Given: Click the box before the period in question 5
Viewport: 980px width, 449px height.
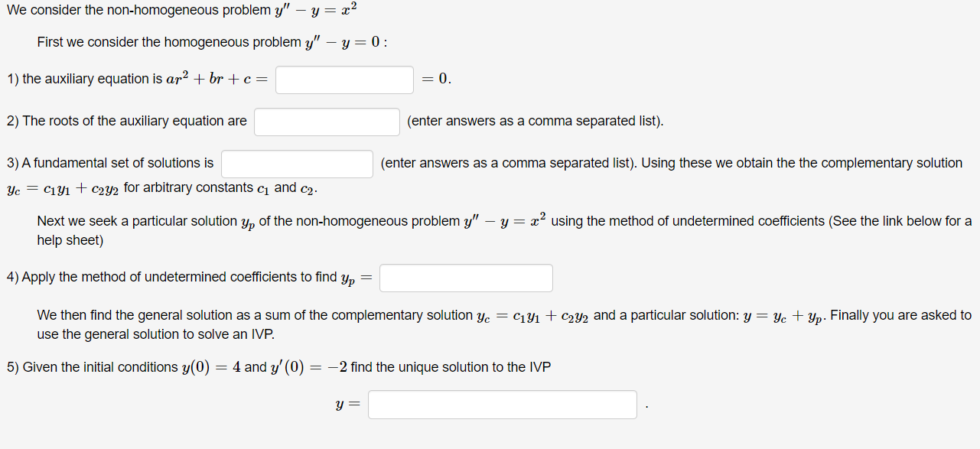Looking at the screenshot, I should 502,404.
